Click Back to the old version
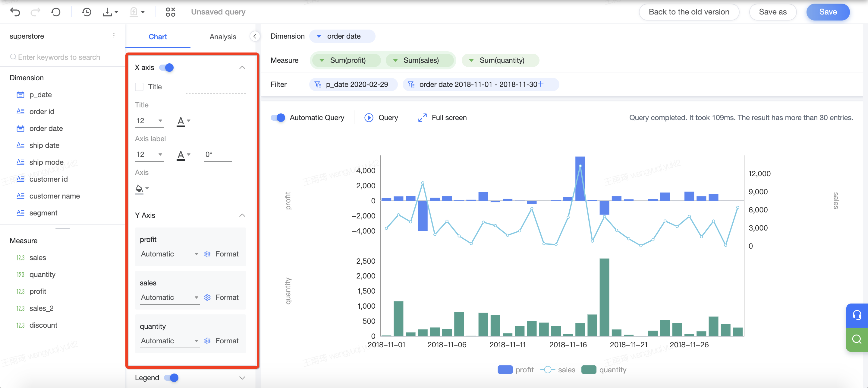868x388 pixels. click(689, 12)
